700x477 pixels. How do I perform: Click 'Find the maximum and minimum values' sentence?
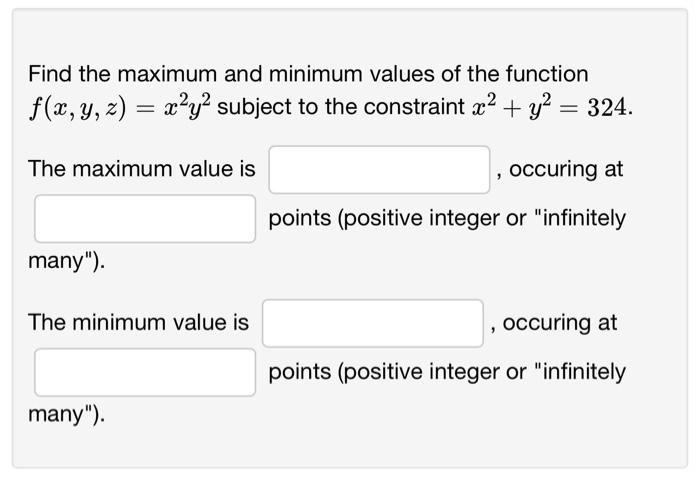(x=308, y=74)
